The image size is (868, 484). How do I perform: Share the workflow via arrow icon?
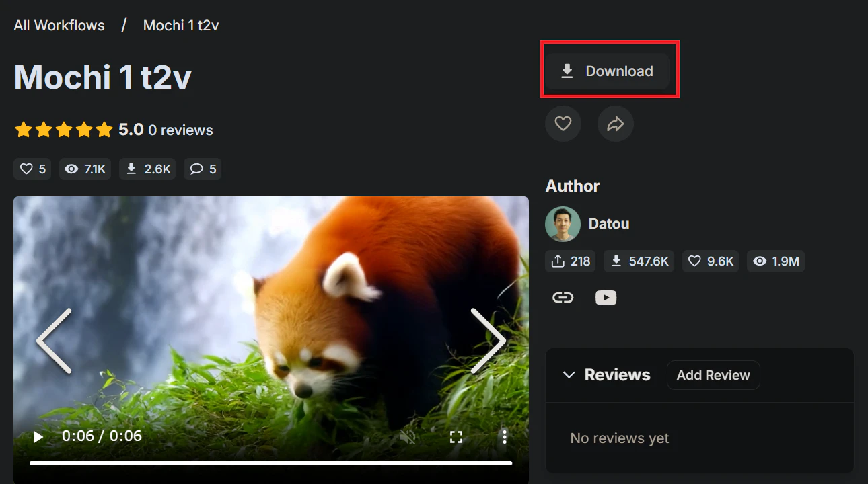pos(616,124)
